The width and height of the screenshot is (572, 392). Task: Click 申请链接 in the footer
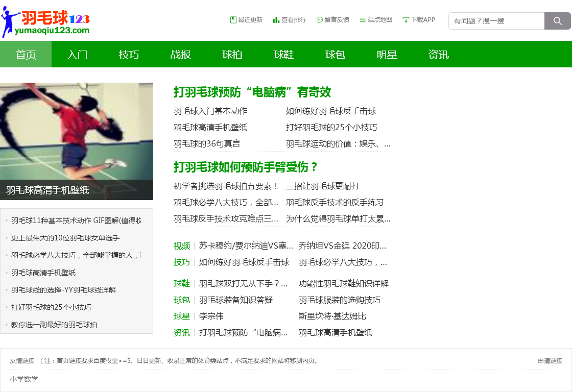[550, 361]
